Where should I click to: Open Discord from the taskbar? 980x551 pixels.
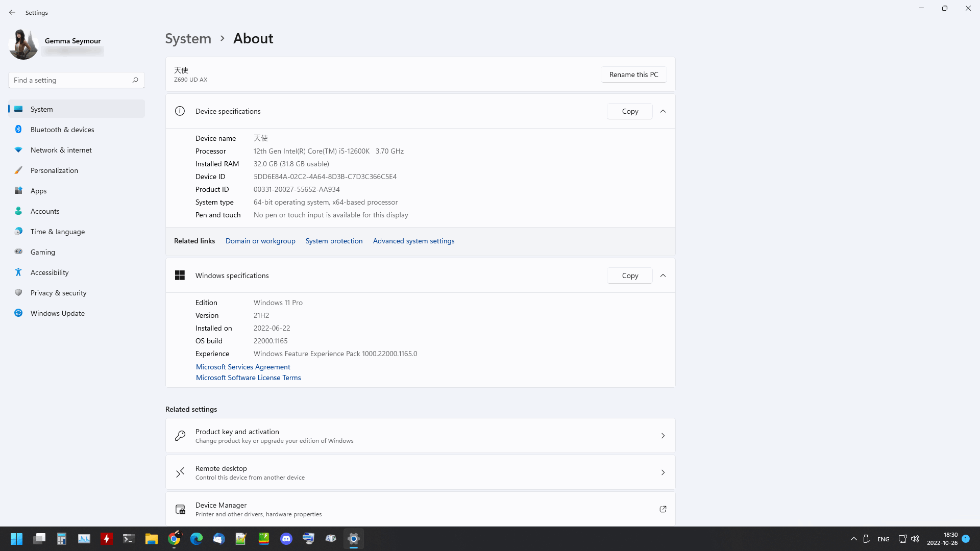coord(286,539)
